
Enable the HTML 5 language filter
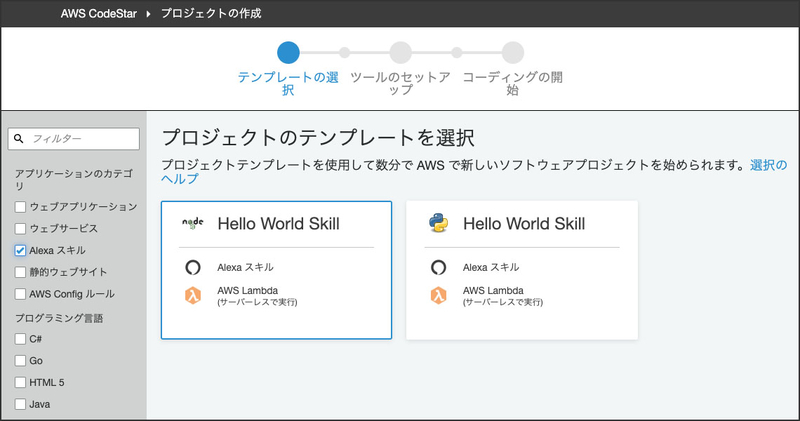coord(20,382)
